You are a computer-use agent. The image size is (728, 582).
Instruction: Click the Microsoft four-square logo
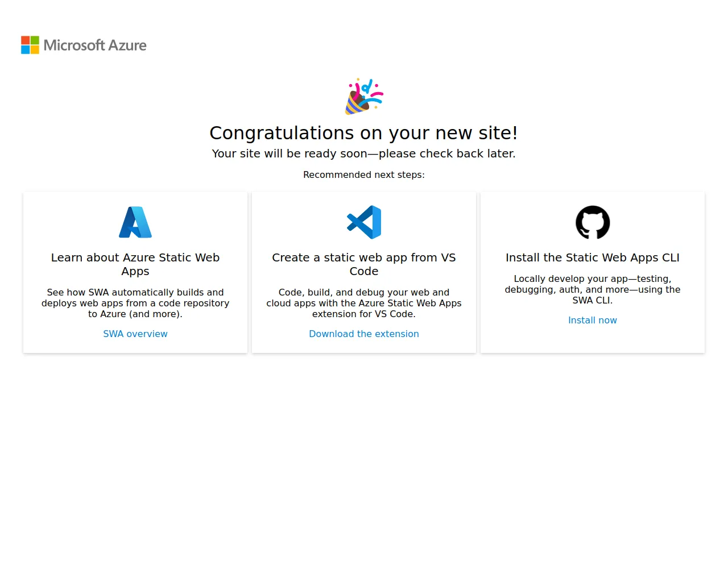coord(30,45)
